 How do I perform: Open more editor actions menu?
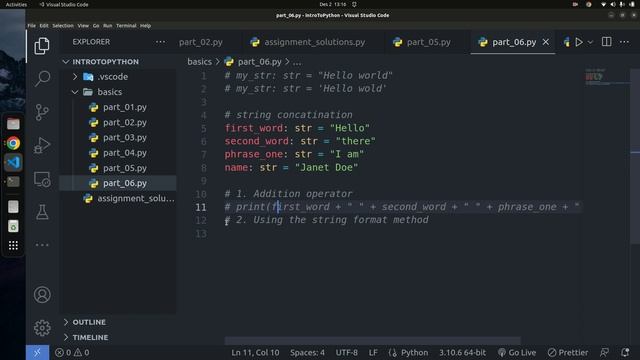[x=624, y=42]
